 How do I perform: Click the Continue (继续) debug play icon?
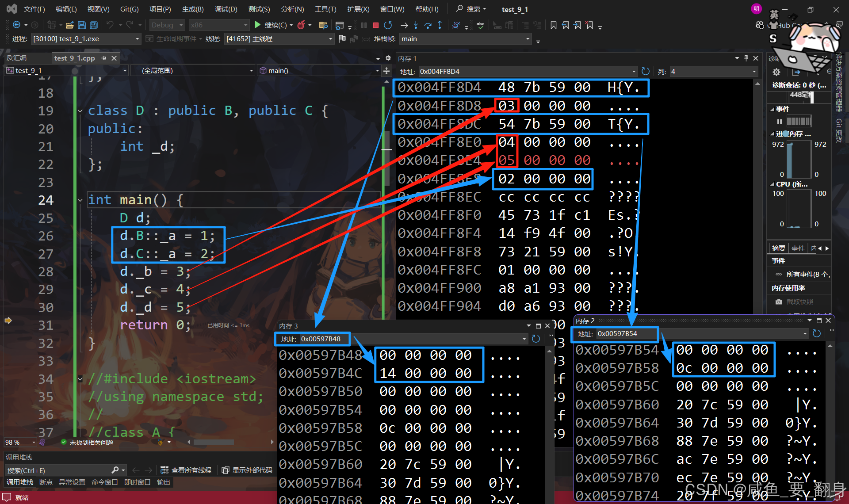coord(258,25)
